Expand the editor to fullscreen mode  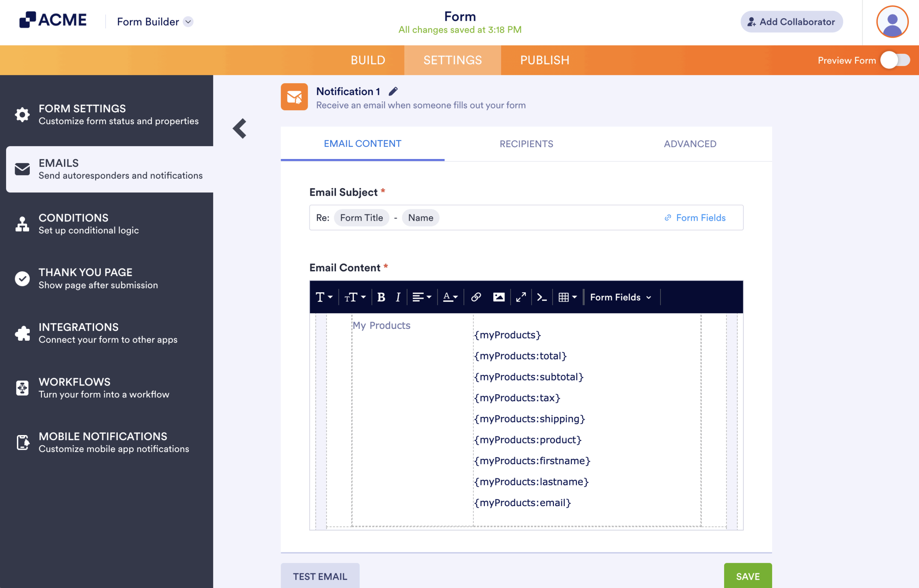521,297
